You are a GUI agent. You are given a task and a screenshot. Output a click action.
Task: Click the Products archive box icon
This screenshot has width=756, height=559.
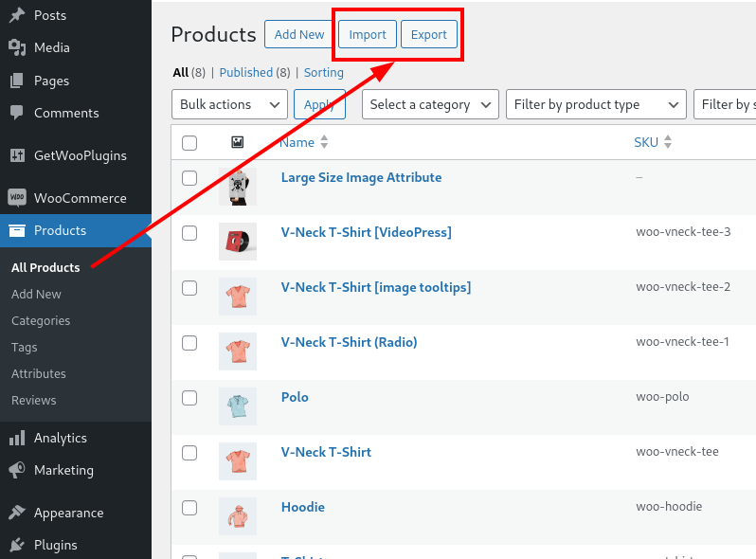point(17,230)
